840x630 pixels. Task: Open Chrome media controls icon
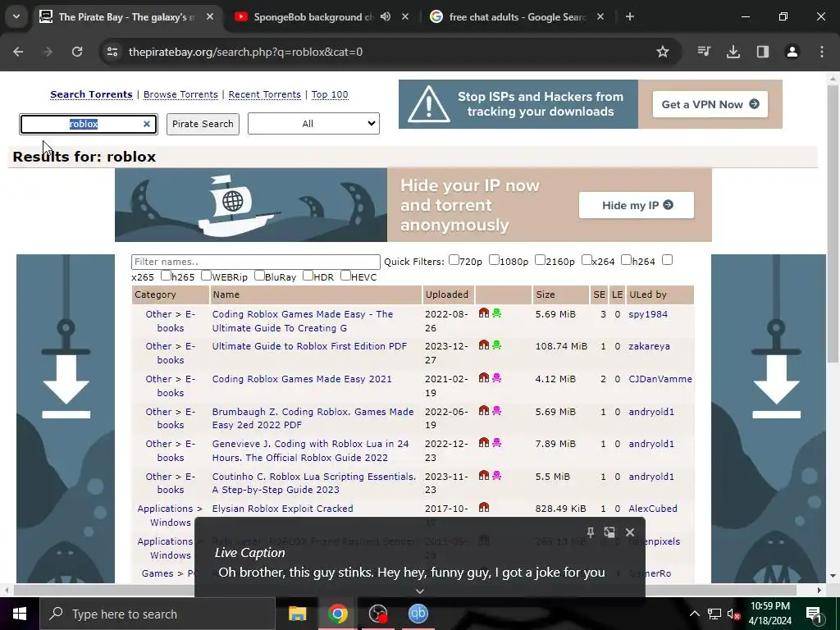point(704,52)
